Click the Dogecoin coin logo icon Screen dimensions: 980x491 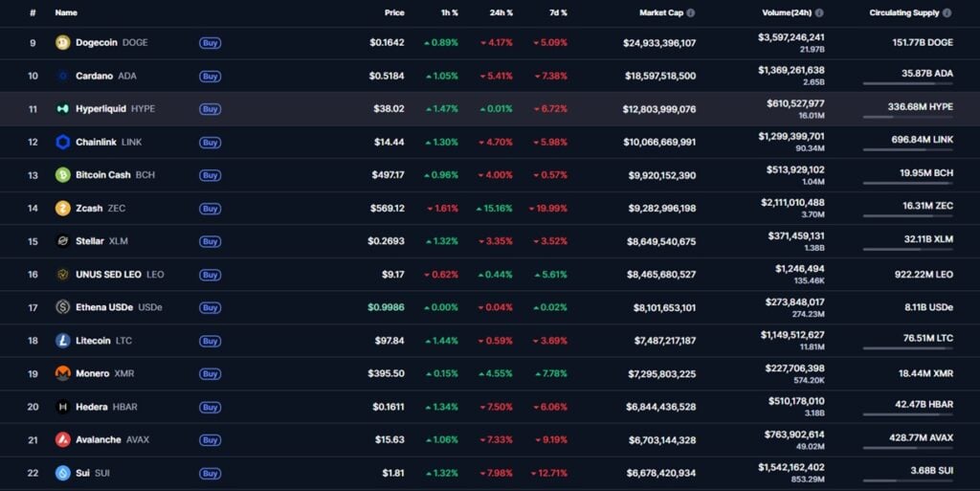click(63, 43)
